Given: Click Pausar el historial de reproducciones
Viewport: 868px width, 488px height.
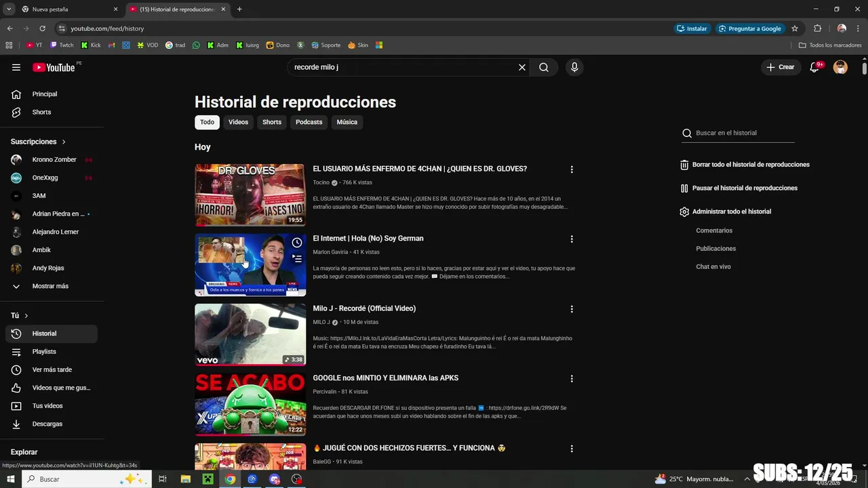Looking at the screenshot, I should click(738, 188).
